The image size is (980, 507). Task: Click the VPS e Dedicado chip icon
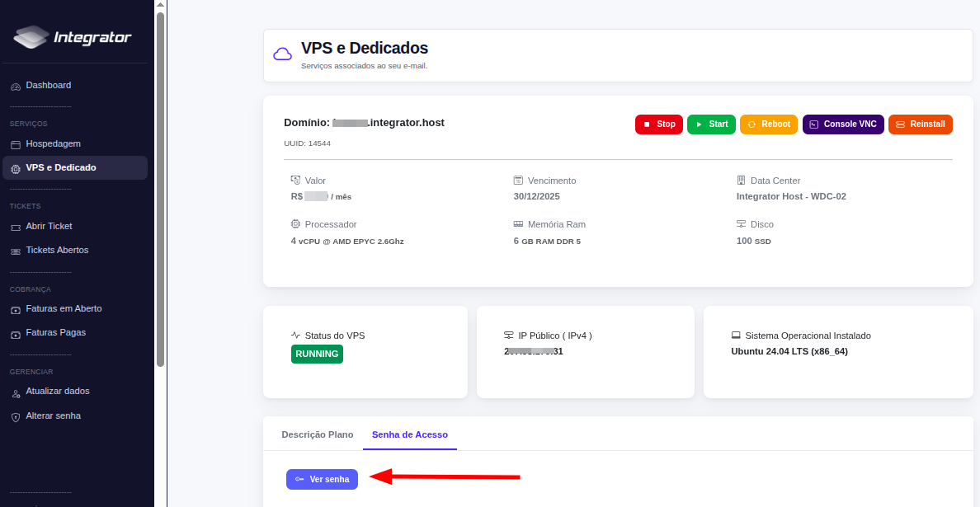point(16,168)
